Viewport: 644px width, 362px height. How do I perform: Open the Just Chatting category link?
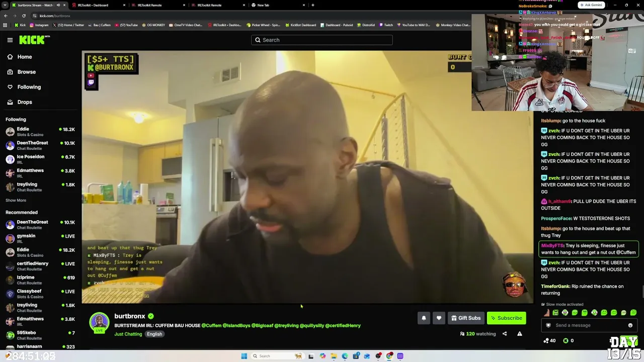[128, 334]
